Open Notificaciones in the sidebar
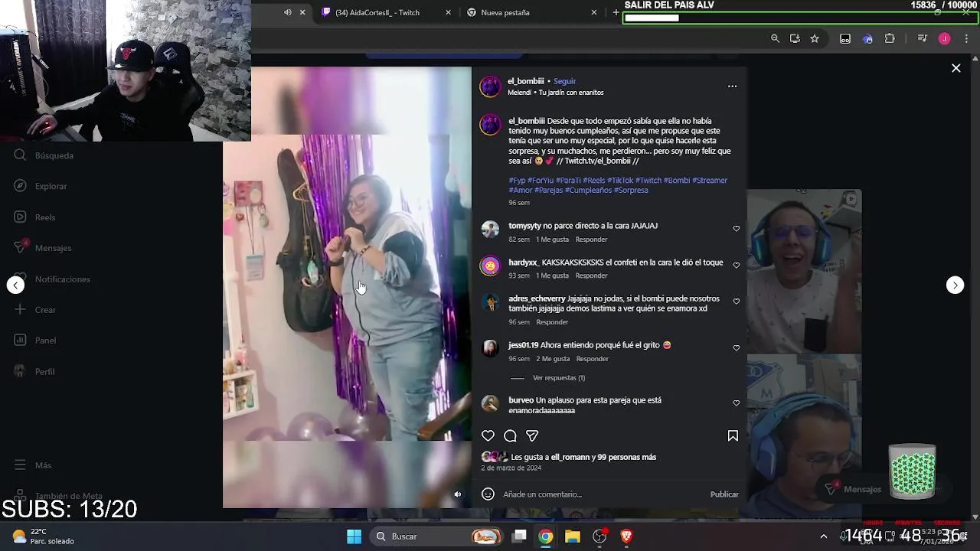 (53, 279)
